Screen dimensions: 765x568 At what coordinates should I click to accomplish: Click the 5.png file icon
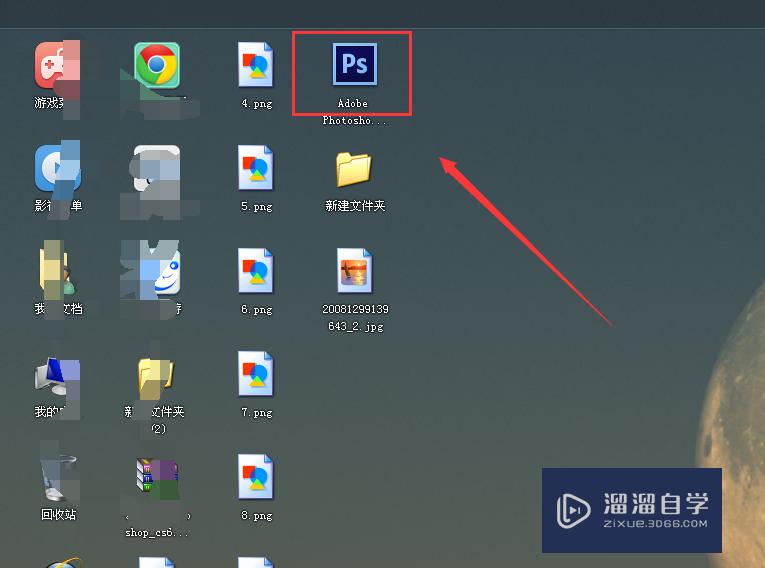tap(256, 167)
